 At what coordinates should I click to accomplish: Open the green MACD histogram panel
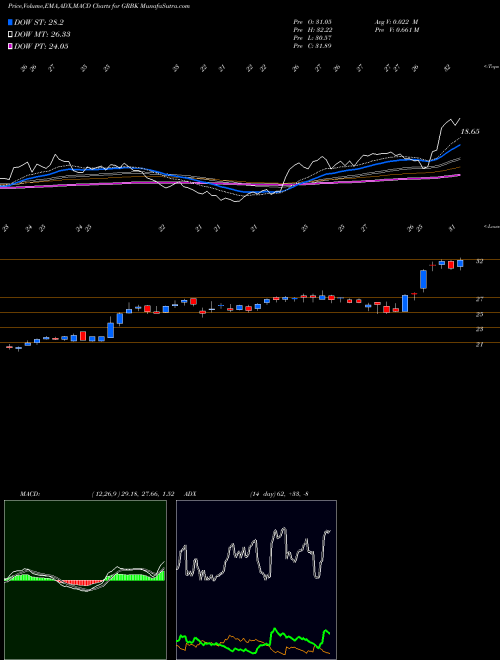(x=85, y=580)
